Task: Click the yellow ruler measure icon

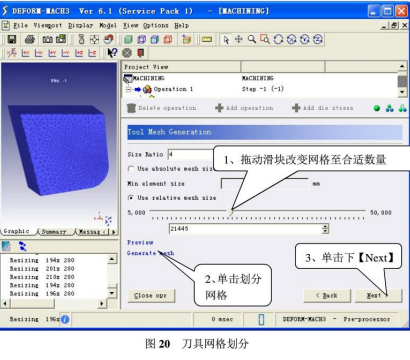Action: [x=207, y=40]
